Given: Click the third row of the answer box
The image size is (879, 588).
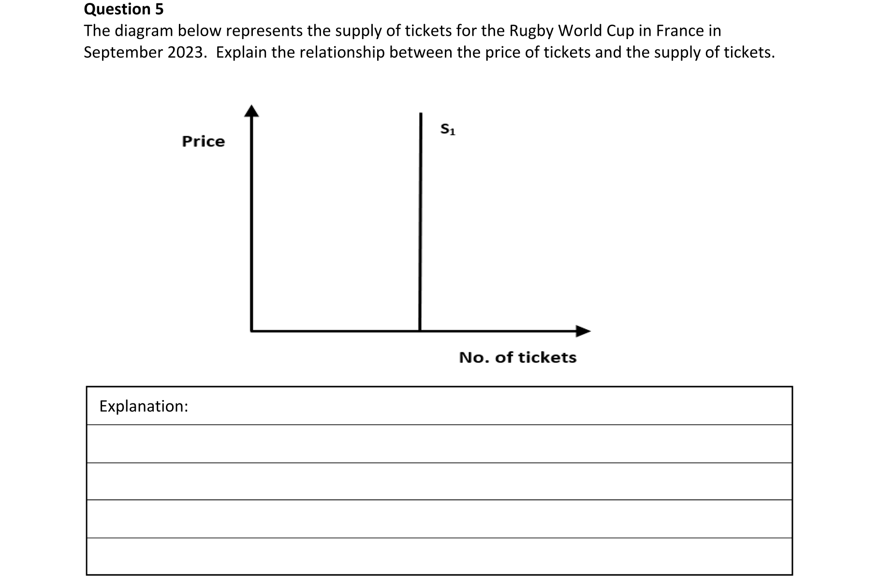Looking at the screenshot, I should tap(439, 481).
